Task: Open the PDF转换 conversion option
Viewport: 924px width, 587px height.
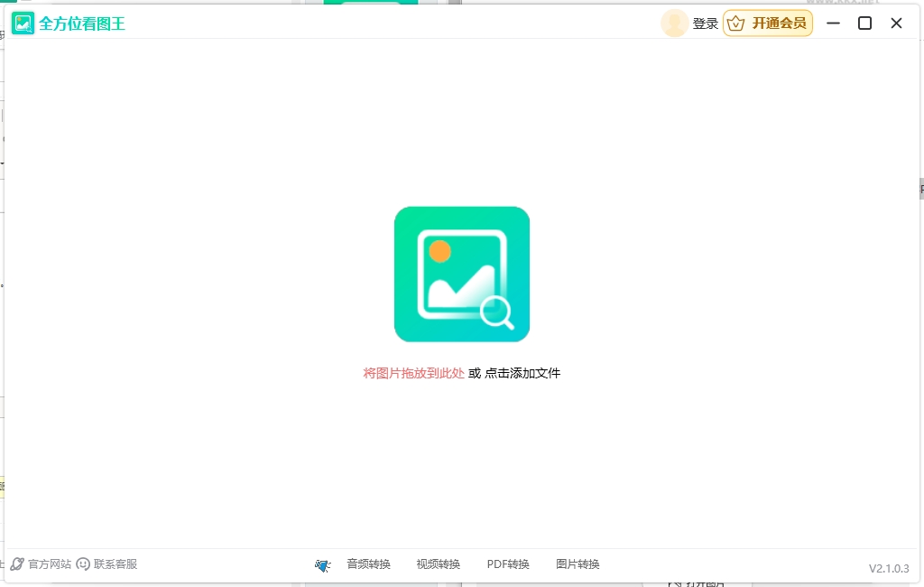Action: tap(507, 564)
